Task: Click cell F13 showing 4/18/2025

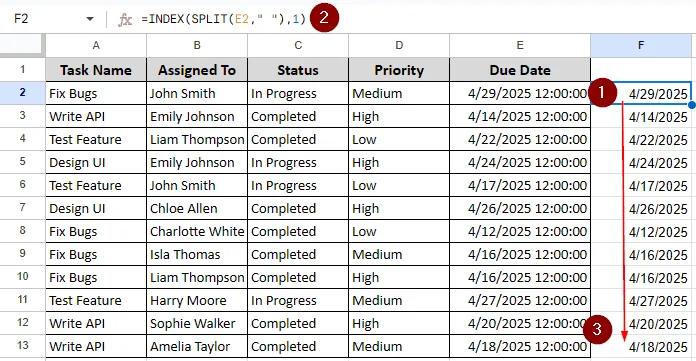Action: click(x=641, y=346)
